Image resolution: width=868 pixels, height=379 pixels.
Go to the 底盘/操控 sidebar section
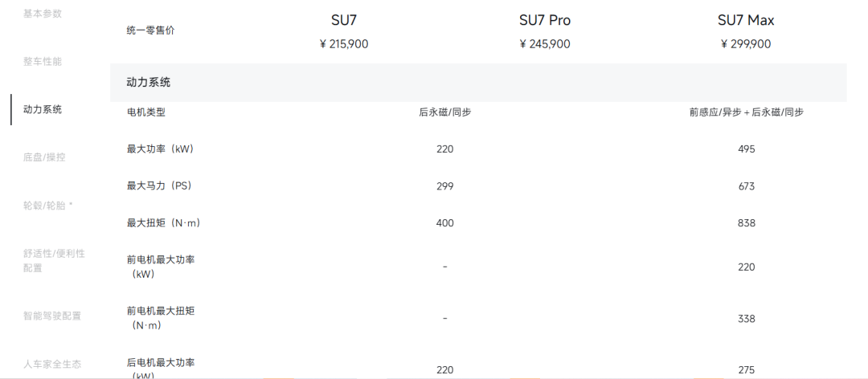(x=45, y=157)
